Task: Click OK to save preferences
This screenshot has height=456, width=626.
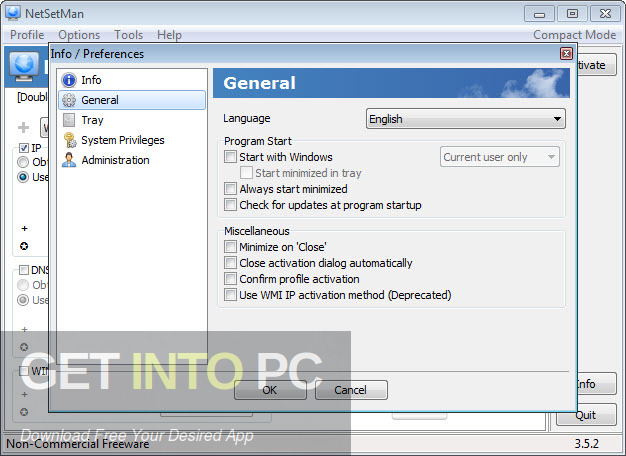Action: (x=270, y=390)
